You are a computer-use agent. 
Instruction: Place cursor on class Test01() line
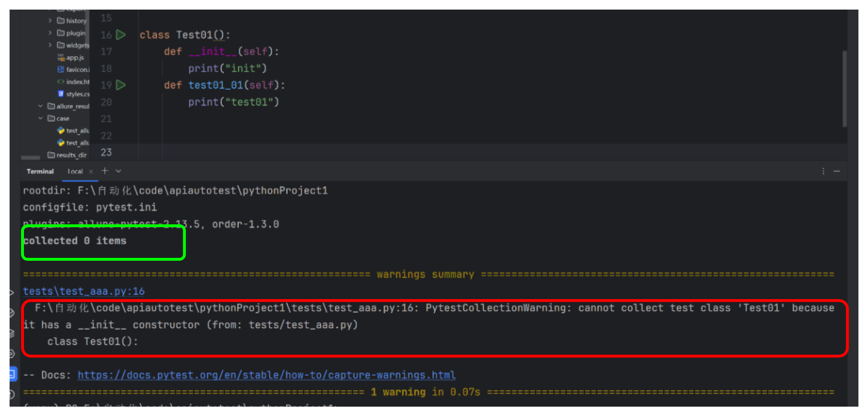[x=185, y=35]
